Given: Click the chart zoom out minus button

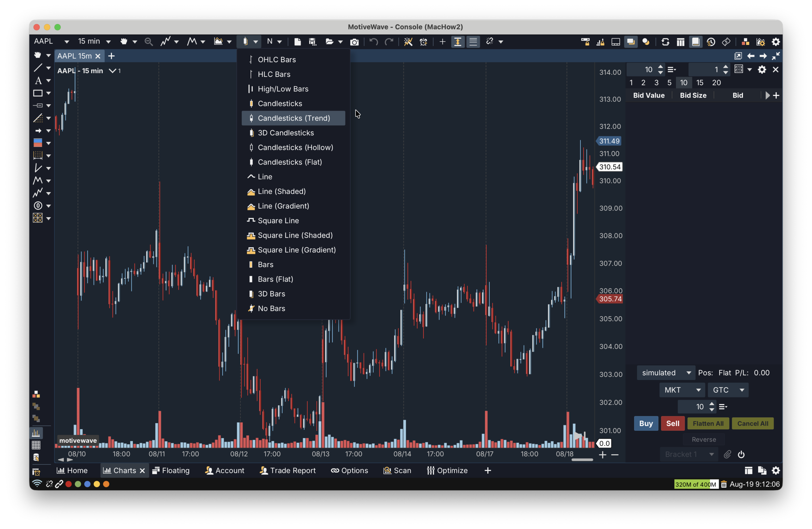Looking at the screenshot, I should 615,455.
